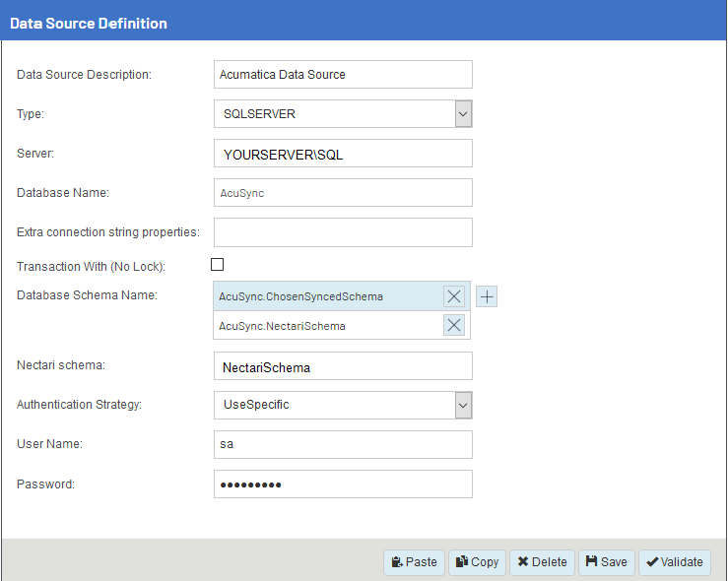Click the Paste clipboard icon button

pos(414,562)
